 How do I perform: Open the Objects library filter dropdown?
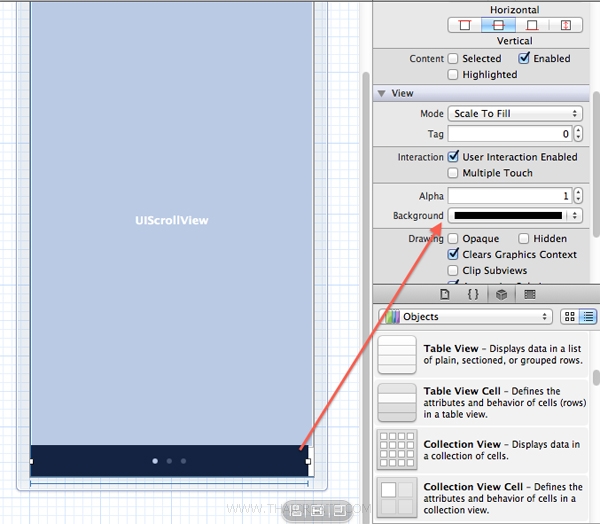click(x=466, y=317)
